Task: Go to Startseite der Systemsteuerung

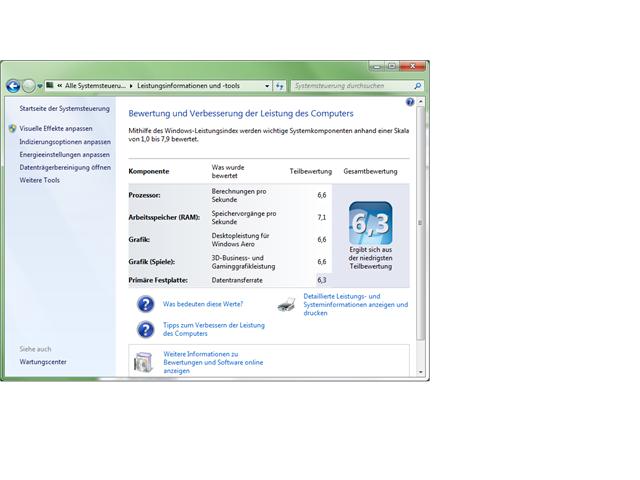Action: [x=64, y=109]
